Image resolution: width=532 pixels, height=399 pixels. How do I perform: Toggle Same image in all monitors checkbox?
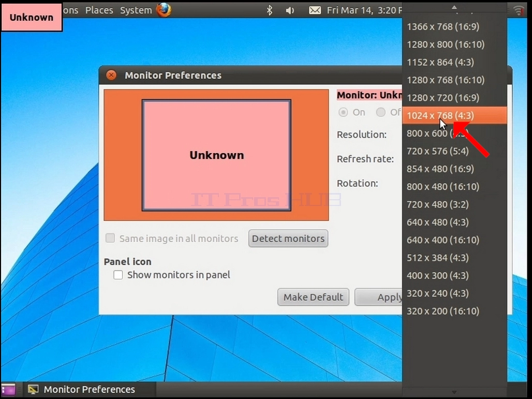tap(110, 238)
